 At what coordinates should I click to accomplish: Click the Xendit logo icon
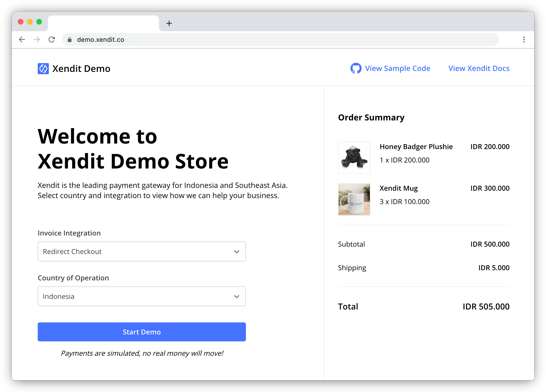43,69
